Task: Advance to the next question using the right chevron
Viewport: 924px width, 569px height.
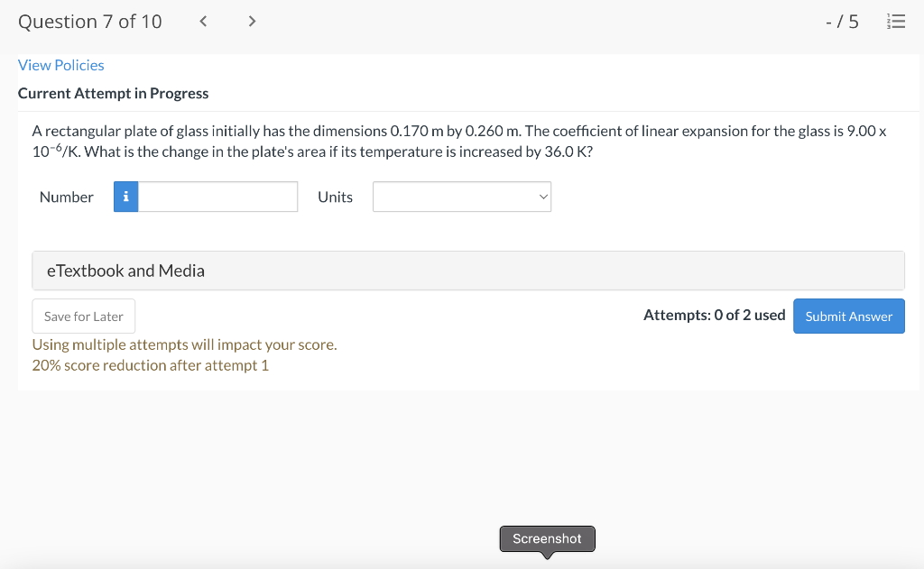Action: coord(252,21)
